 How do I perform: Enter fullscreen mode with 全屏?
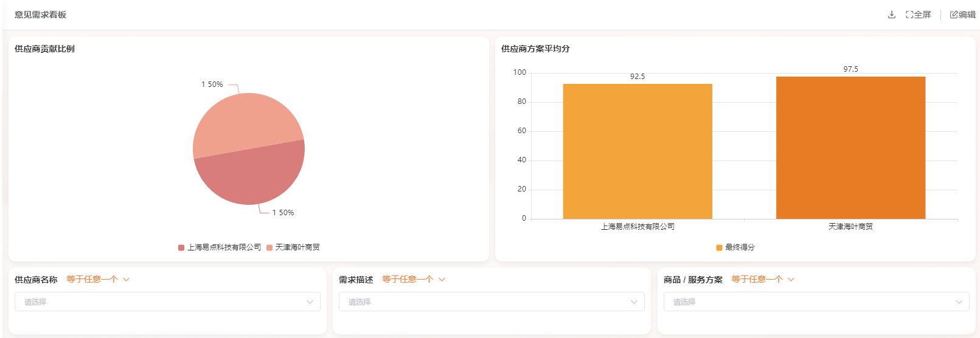coord(919,15)
